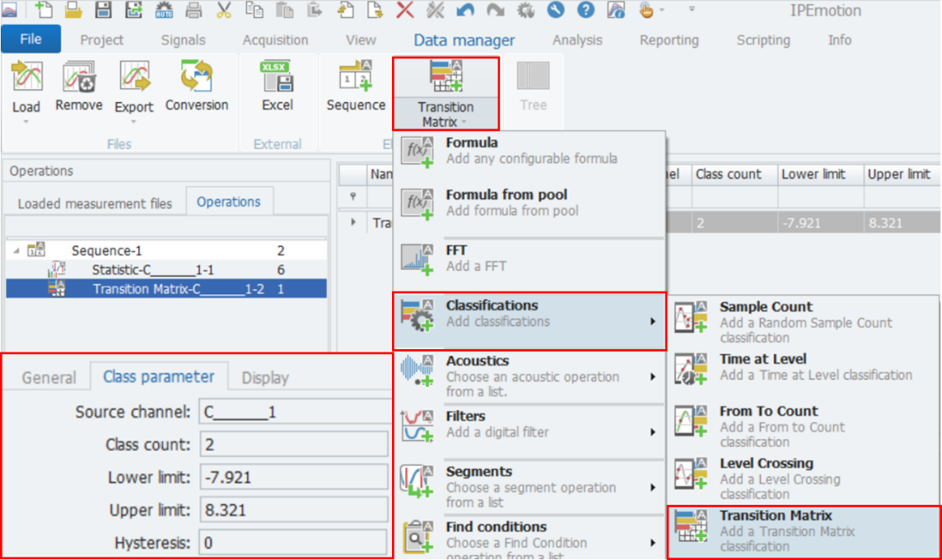Switch to the Reporting ribbon tab
This screenshot has width=942, height=560.
[x=669, y=40]
